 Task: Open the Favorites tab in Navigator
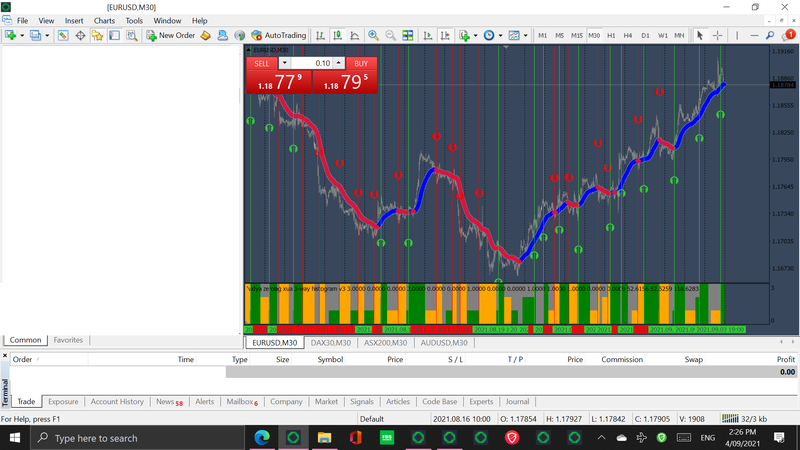68,340
